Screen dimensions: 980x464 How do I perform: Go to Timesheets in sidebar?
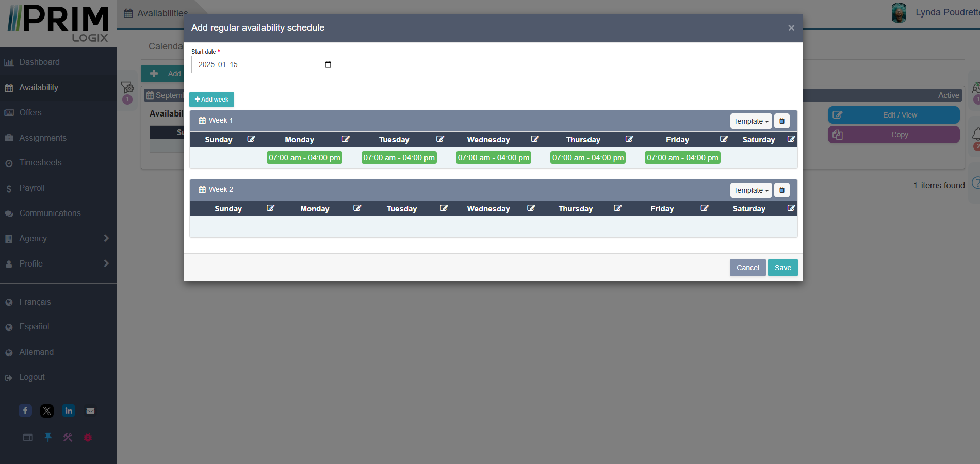[x=40, y=163]
